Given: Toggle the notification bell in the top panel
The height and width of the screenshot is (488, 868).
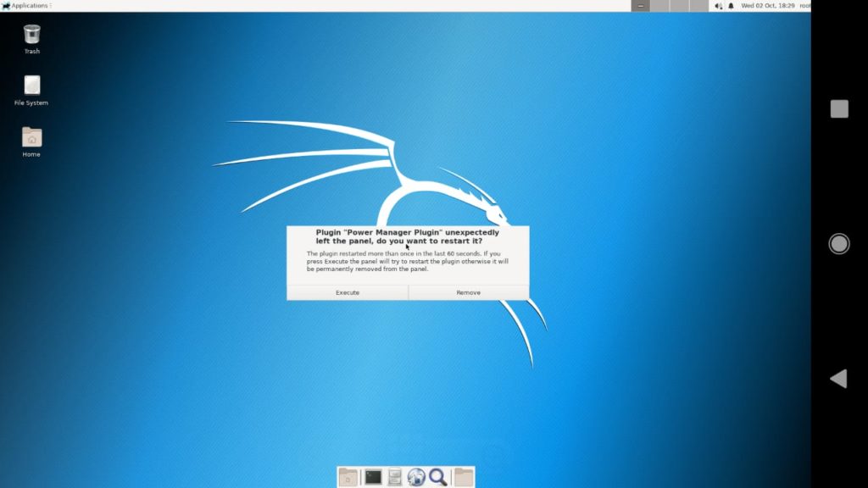Looking at the screenshot, I should [732, 5].
